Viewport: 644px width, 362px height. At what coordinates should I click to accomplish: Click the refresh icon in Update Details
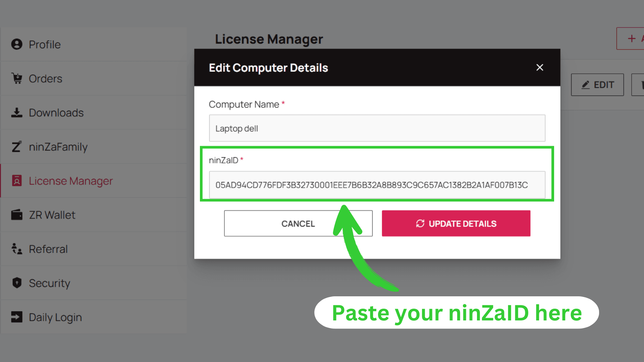[420, 224]
